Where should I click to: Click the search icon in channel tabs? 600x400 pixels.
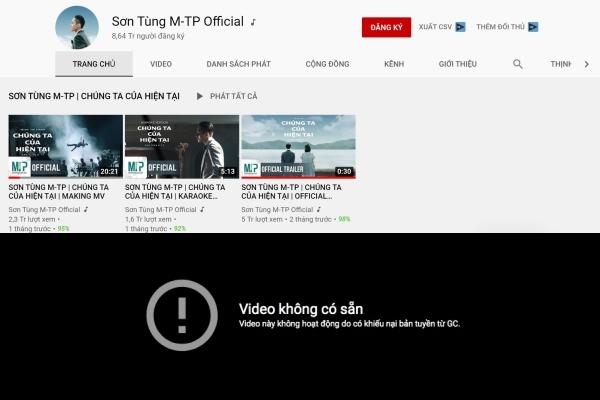517,64
